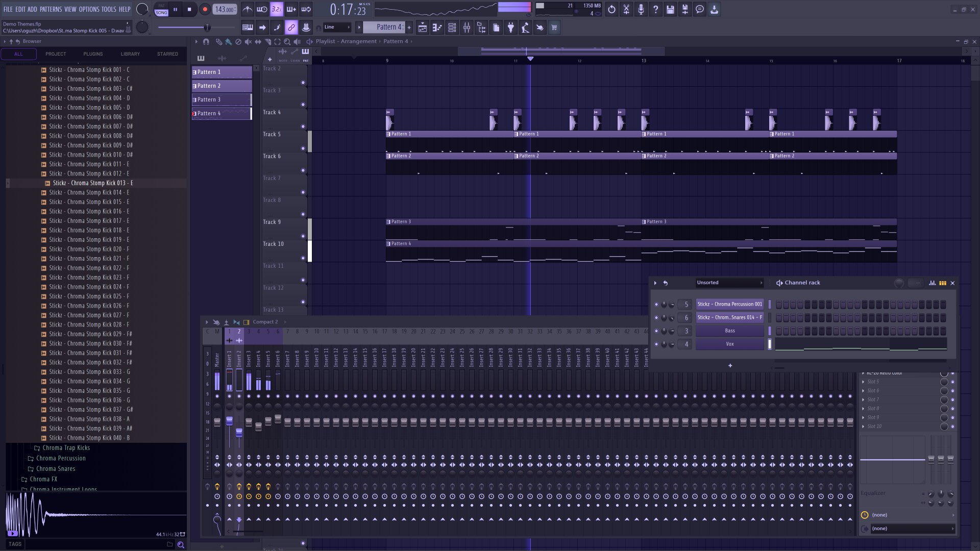Toggle Song mode switch
Screen dimensions: 980x551
161,9
